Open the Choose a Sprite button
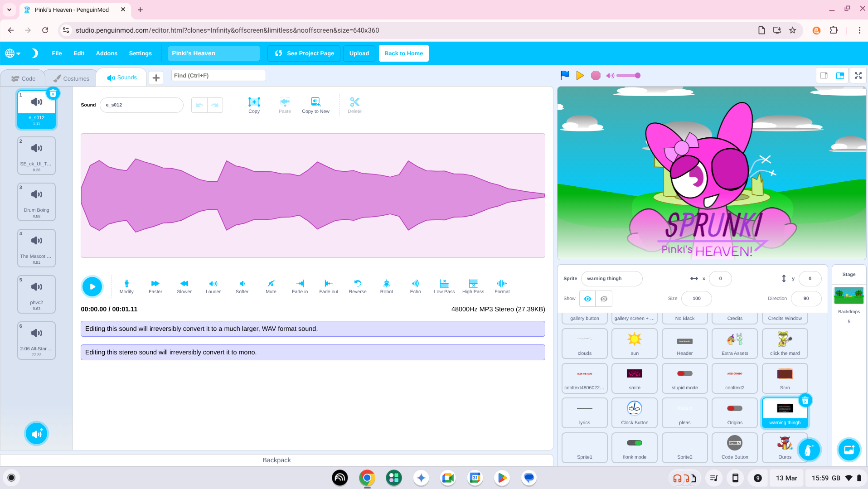Viewport: 868px width, 489px height. (x=809, y=450)
